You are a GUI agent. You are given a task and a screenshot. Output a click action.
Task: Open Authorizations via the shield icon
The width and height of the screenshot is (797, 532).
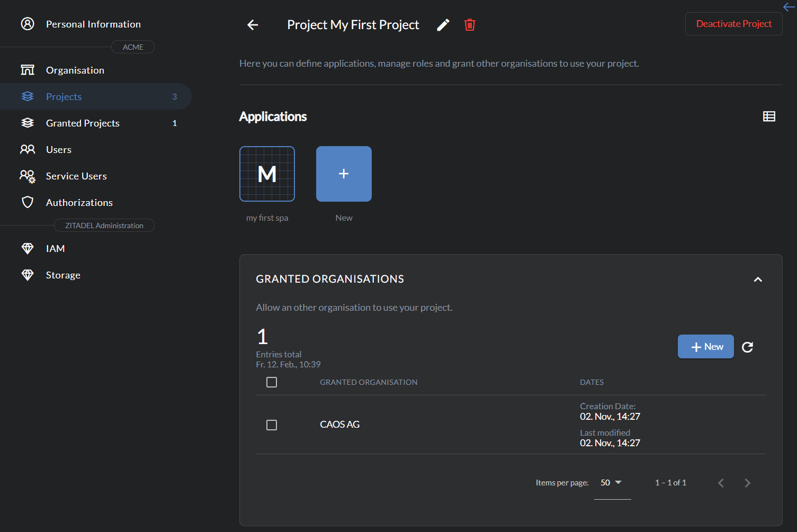click(x=28, y=202)
